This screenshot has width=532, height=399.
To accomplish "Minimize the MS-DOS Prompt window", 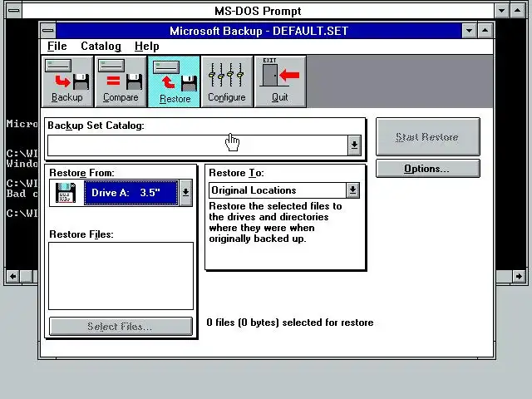I will pos(501,11).
